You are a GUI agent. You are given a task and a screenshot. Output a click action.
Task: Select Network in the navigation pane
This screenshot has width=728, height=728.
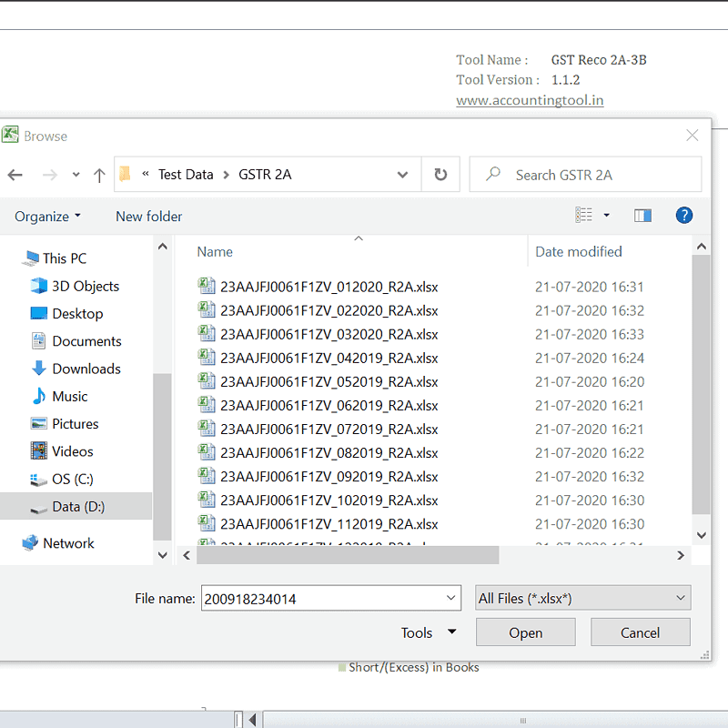(68, 543)
